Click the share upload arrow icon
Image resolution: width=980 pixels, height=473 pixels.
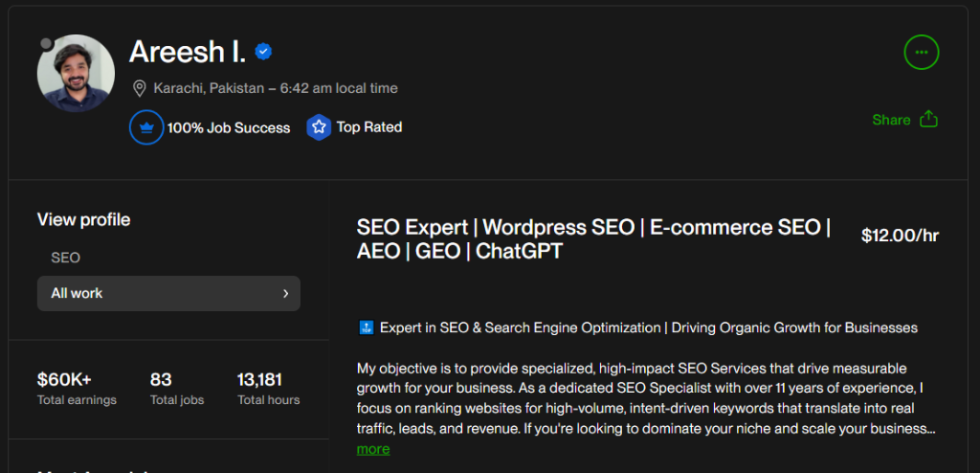[x=928, y=120]
